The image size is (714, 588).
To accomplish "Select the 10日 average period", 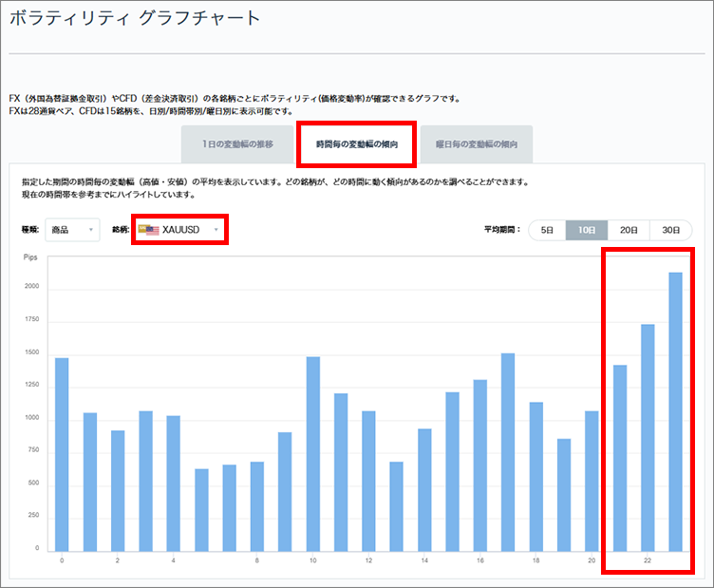I will pos(587,230).
